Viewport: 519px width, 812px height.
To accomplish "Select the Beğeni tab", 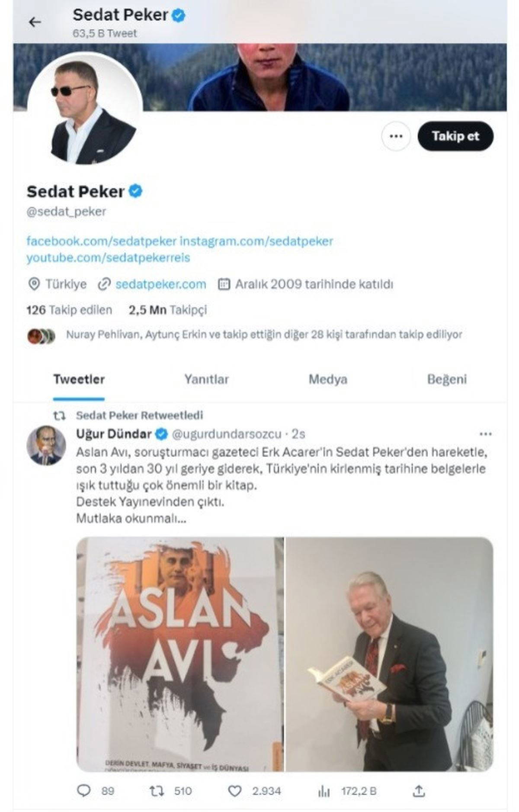I will pos(447,380).
